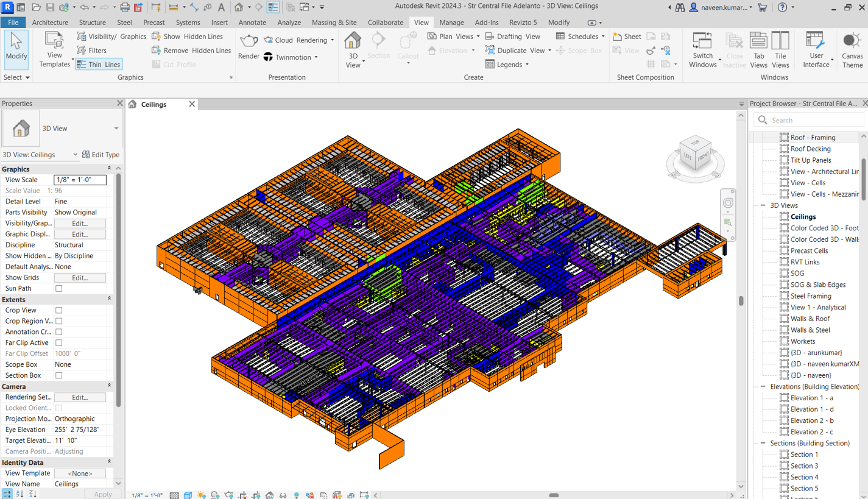This screenshot has width=868, height=499.
Task: Toggle the Crop Region Visible checkbox
Action: [x=59, y=321]
